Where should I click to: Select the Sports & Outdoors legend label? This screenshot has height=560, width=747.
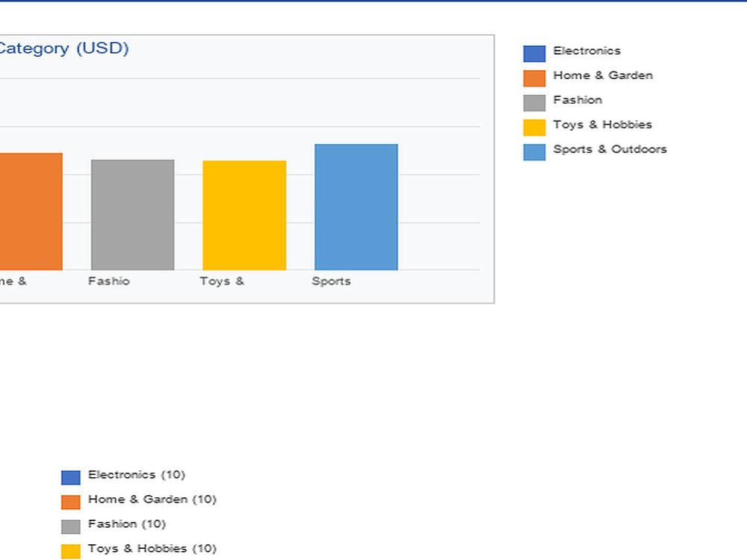click(610, 149)
